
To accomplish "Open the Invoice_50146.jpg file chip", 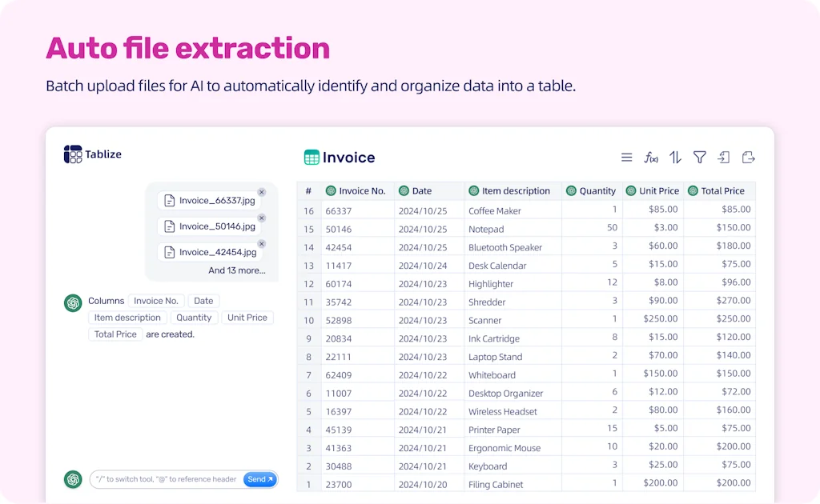I will coord(209,226).
